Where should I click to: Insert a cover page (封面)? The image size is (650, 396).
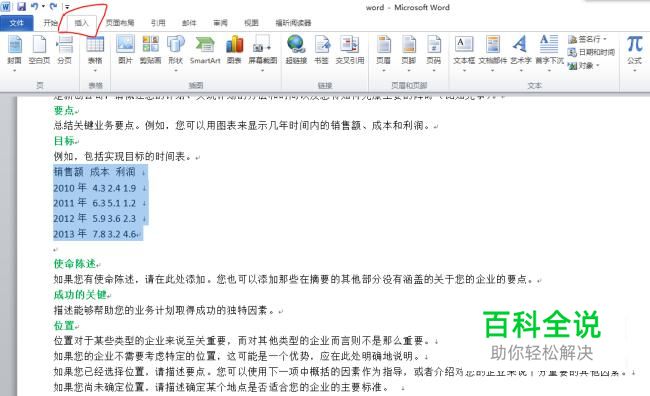point(15,50)
